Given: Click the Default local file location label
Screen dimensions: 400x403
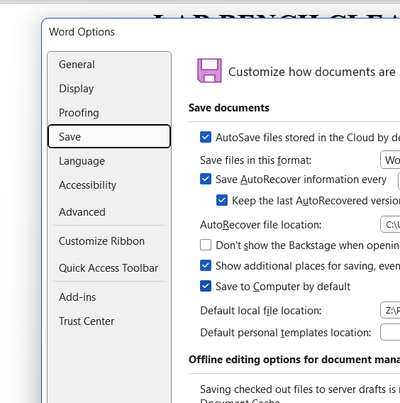Looking at the screenshot, I should click(261, 311).
